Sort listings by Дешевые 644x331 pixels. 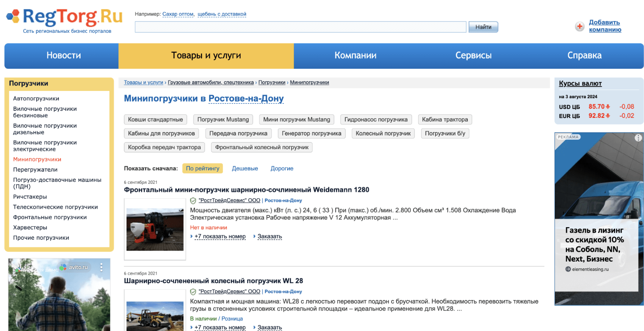click(x=245, y=168)
